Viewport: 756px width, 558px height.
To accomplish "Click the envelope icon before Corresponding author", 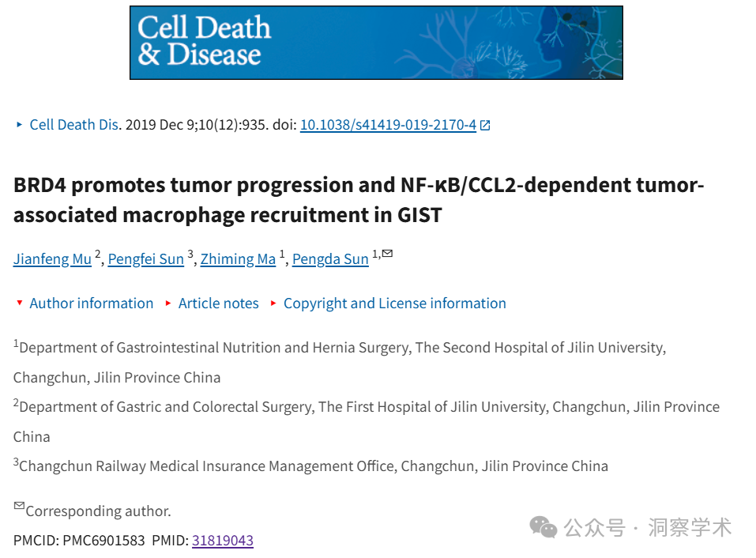I will tap(19, 505).
